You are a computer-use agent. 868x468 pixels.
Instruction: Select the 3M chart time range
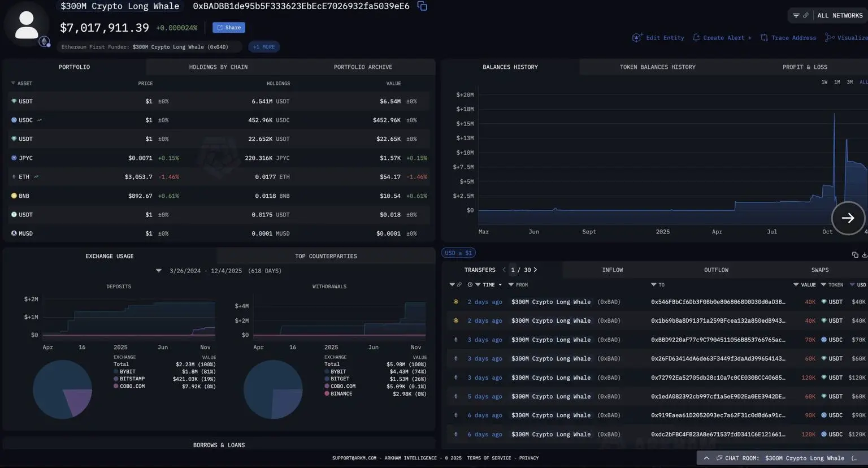[849, 83]
